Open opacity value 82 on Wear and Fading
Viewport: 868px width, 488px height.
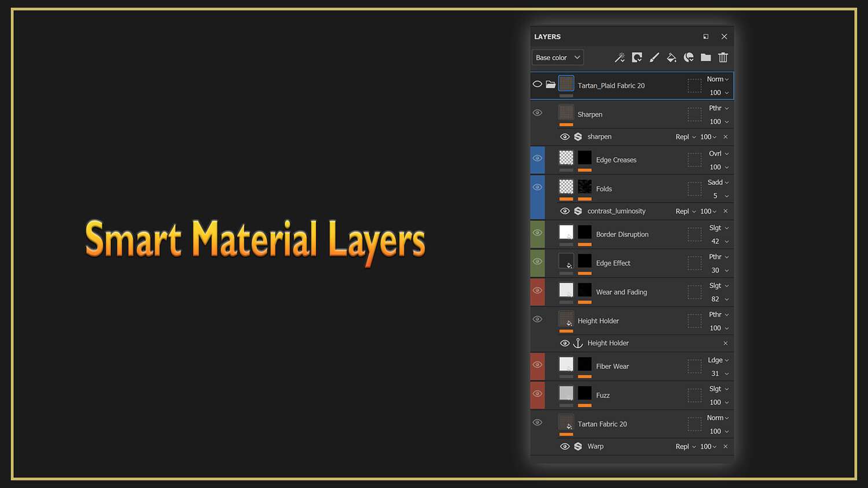coord(720,300)
